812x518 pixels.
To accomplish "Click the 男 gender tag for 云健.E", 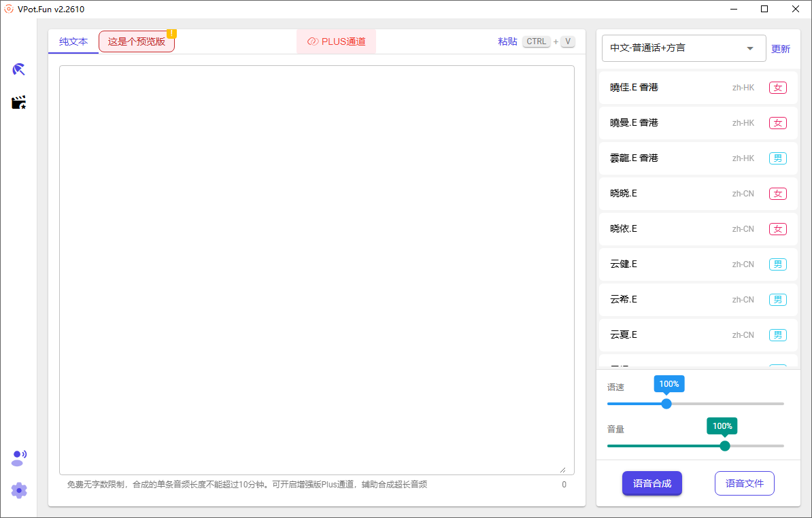I will point(778,264).
